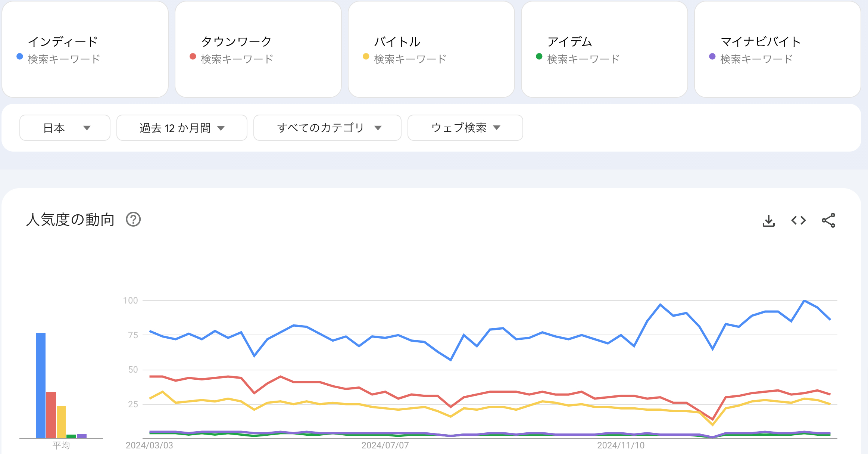The height and width of the screenshot is (454, 868).
Task: Open the 日本 region dropdown
Action: point(65,127)
